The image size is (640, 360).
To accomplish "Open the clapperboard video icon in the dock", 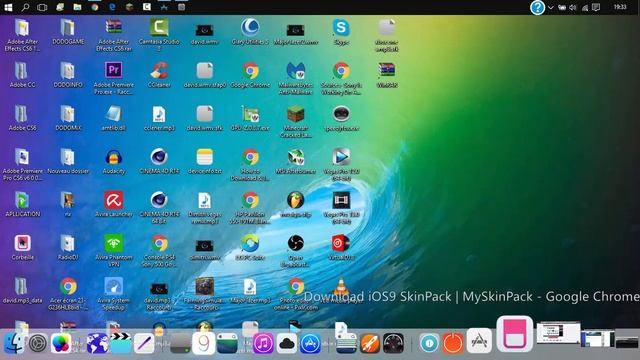I will pos(121,344).
